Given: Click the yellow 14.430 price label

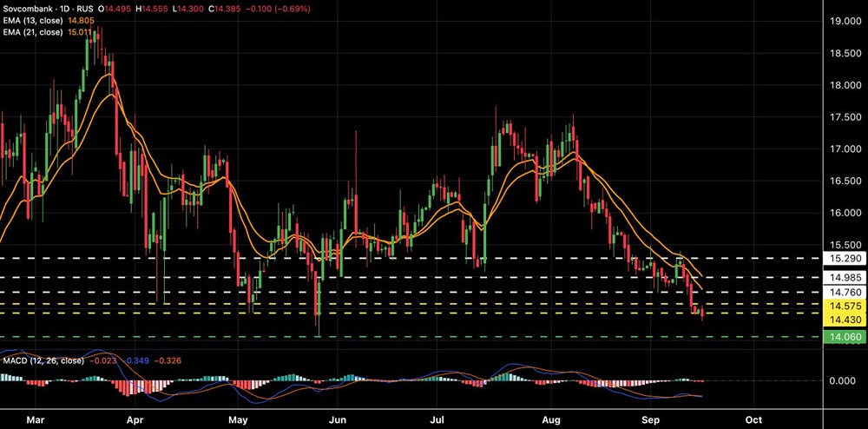Looking at the screenshot, I should (x=845, y=320).
